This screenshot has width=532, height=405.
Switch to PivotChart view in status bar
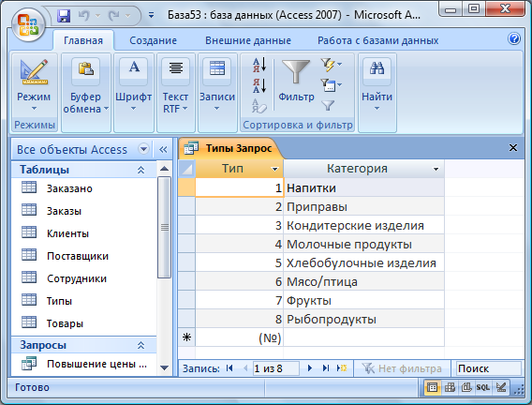click(466, 387)
